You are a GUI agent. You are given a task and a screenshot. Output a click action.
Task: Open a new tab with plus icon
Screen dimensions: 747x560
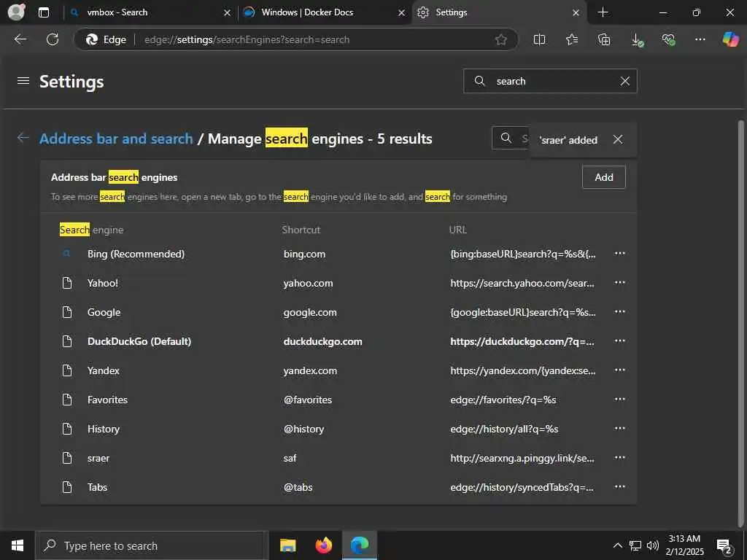point(603,12)
